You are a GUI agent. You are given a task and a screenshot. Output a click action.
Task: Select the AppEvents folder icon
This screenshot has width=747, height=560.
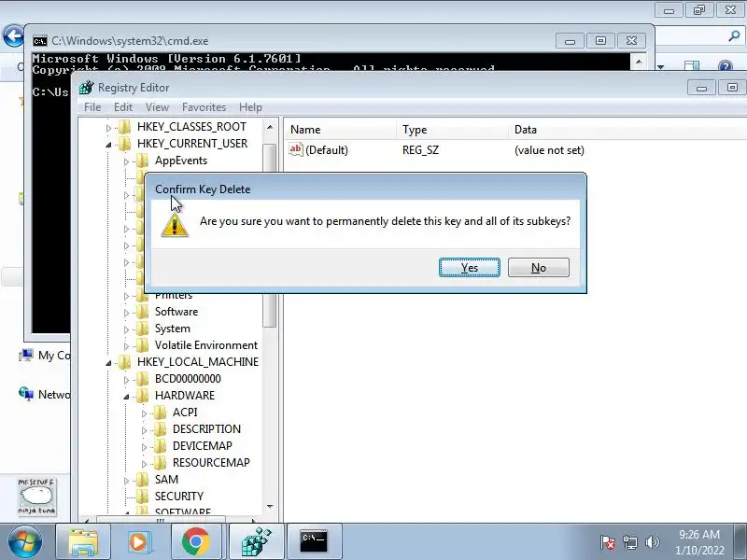point(142,161)
